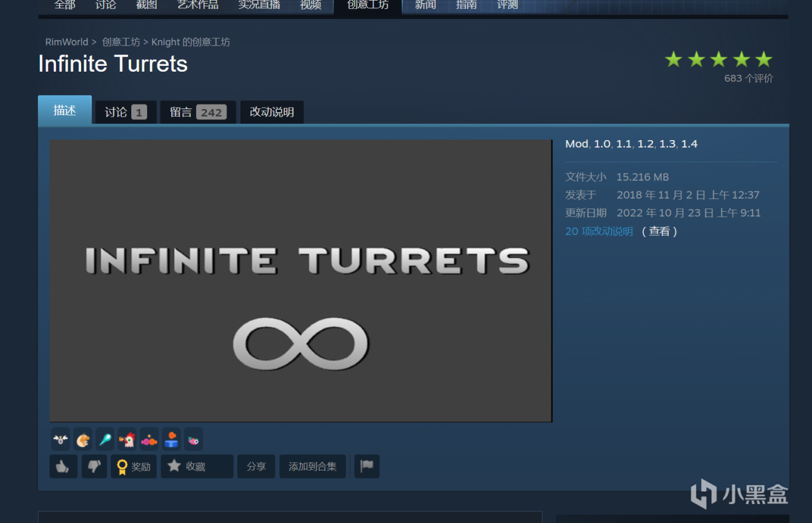
Task: Report item with the flag icon
Action: [x=367, y=466]
